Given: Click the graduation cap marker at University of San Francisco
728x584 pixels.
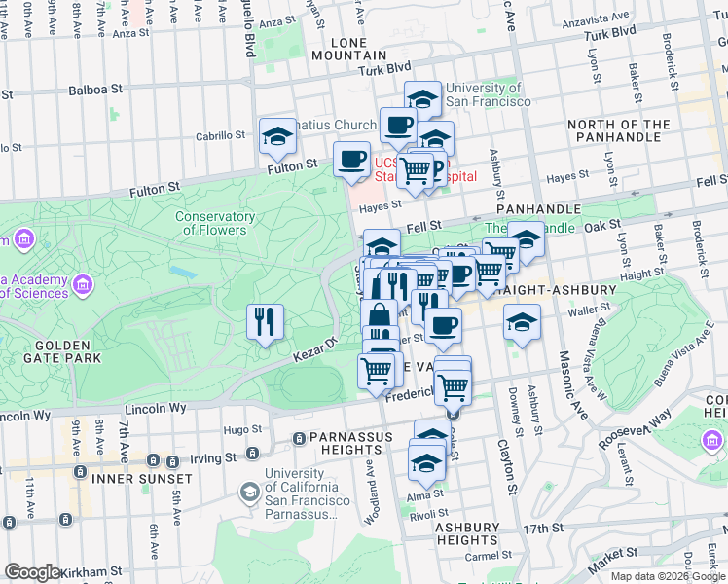Looking at the screenshot, I should [422, 99].
